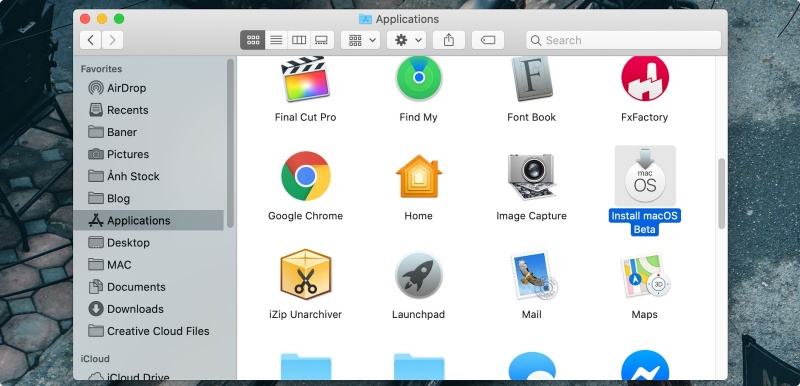
Task: Select the Maps app icon
Action: tap(645, 275)
